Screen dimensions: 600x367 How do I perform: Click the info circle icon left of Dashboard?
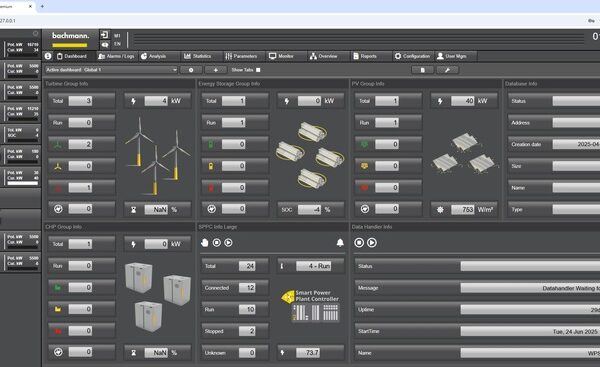pos(48,56)
